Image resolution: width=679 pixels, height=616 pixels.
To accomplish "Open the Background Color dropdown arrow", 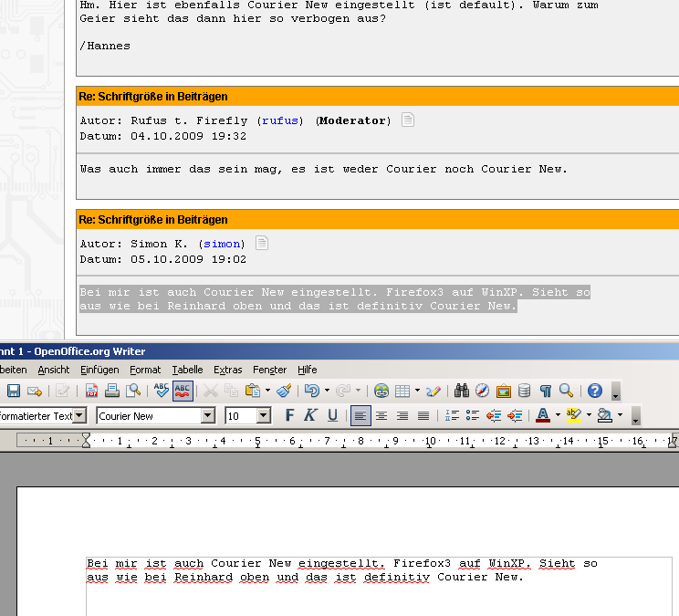I will (620, 415).
